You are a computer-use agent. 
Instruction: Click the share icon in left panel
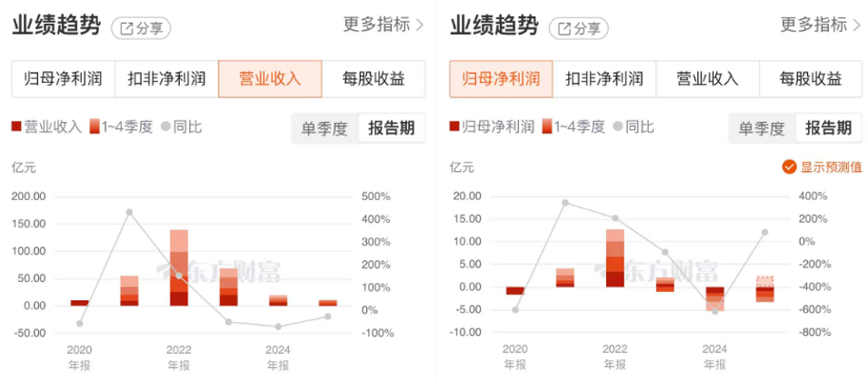(128, 28)
